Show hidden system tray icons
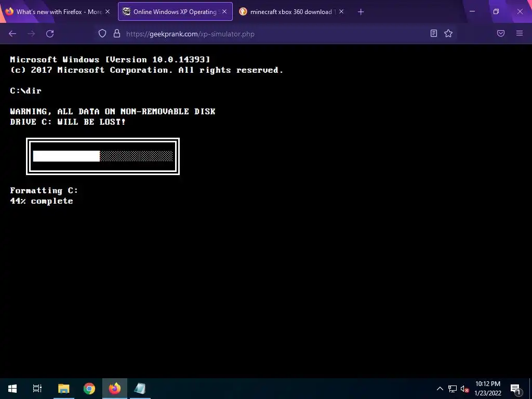Screen dimensions: 532x399 click(440, 389)
